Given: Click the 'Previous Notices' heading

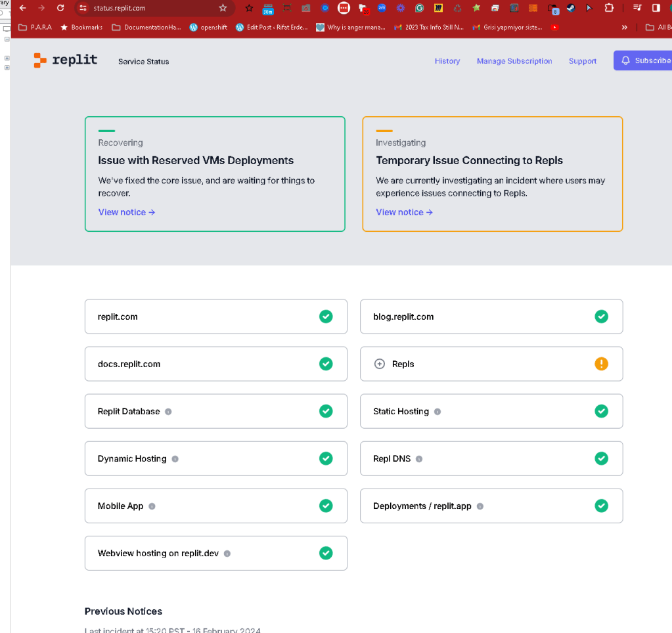Looking at the screenshot, I should click(123, 611).
